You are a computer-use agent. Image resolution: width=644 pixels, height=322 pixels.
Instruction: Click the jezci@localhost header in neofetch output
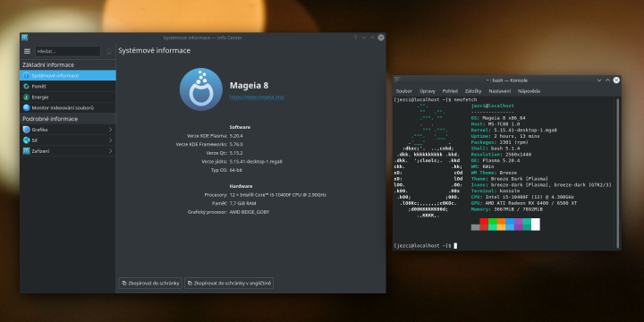[493, 106]
